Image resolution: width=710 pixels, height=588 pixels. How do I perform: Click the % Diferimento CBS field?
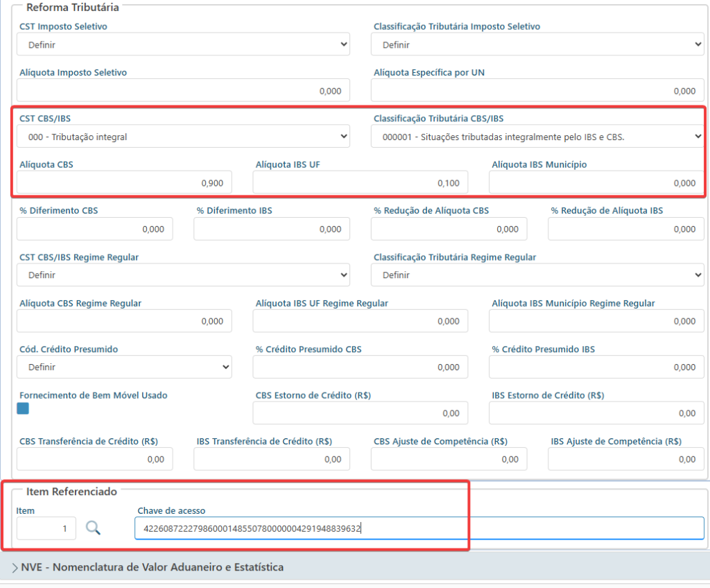click(x=94, y=229)
